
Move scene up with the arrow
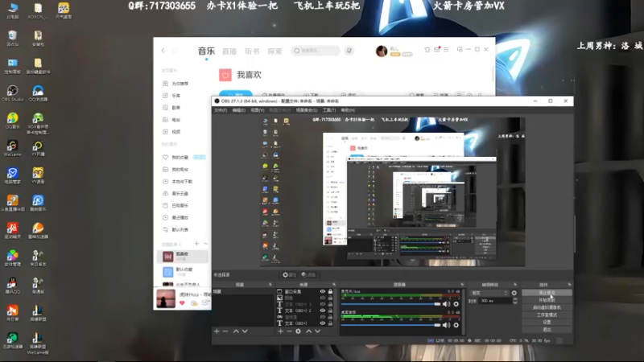pyautogui.click(x=236, y=331)
